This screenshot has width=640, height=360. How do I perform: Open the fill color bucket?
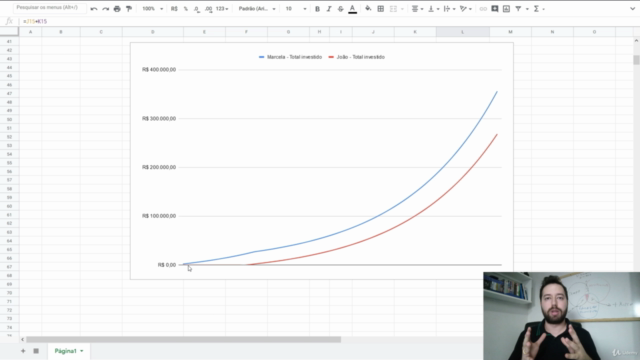click(368, 9)
